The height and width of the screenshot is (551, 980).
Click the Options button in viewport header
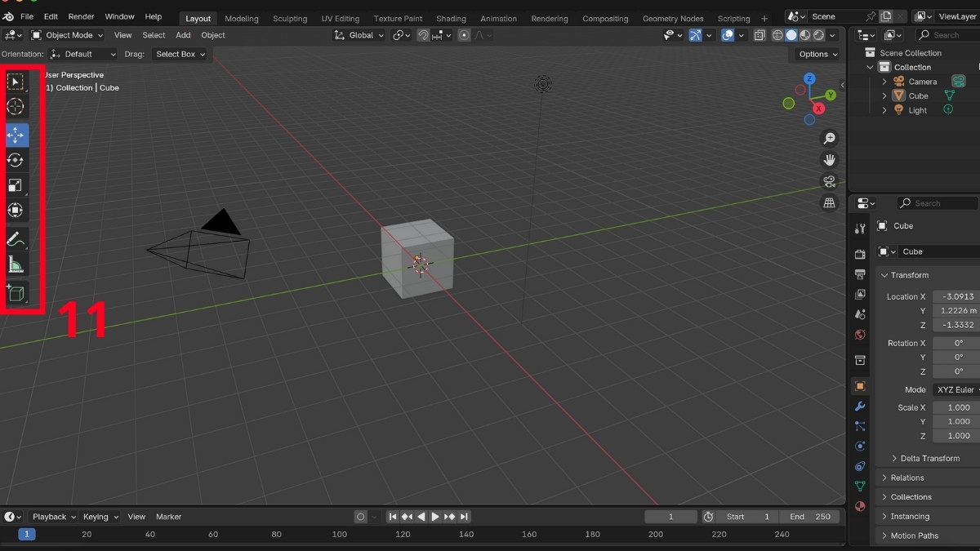pyautogui.click(x=817, y=54)
